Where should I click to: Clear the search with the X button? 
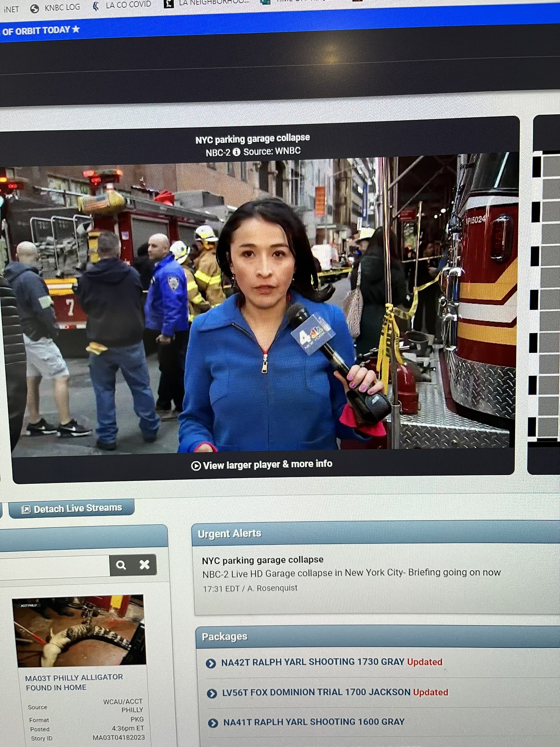click(144, 565)
